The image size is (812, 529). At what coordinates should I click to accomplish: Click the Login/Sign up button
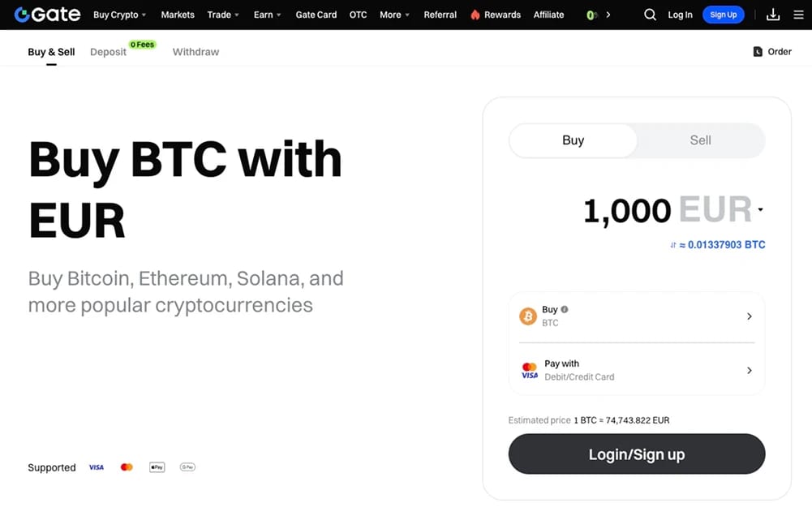coord(637,454)
